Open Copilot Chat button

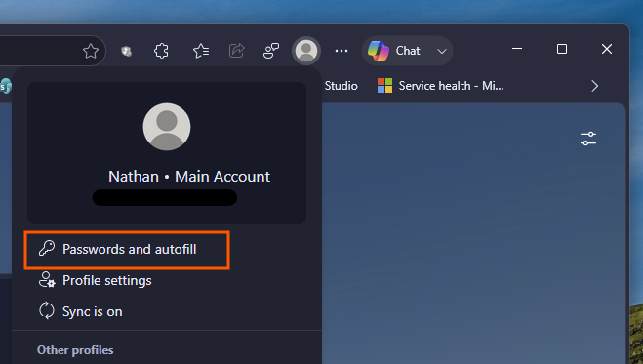pyautogui.click(x=394, y=51)
